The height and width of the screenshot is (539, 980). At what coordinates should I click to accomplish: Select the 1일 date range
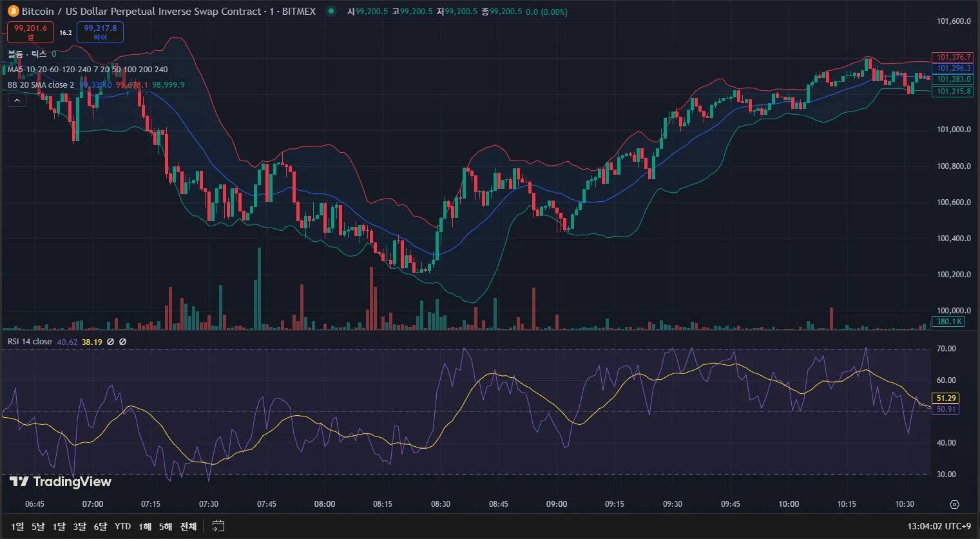pos(17,527)
